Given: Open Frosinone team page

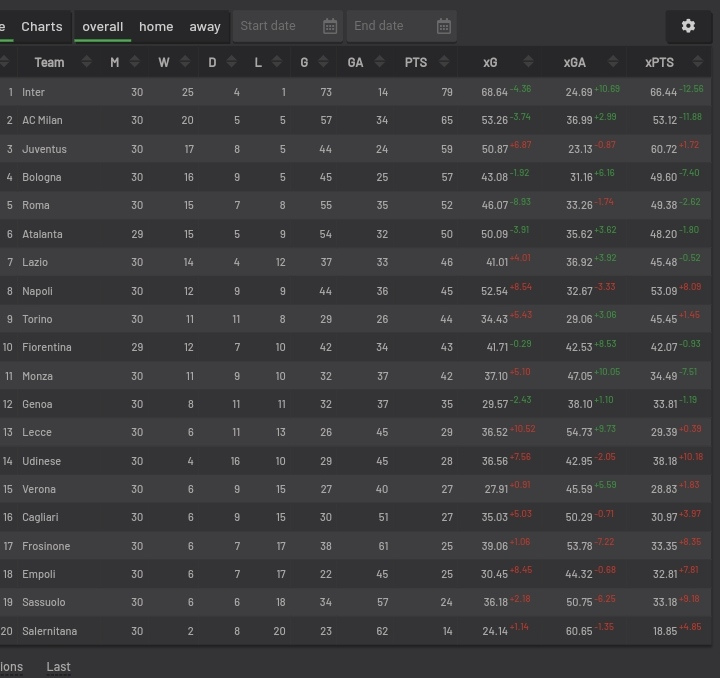Looking at the screenshot, I should pyautogui.click(x=46, y=546).
